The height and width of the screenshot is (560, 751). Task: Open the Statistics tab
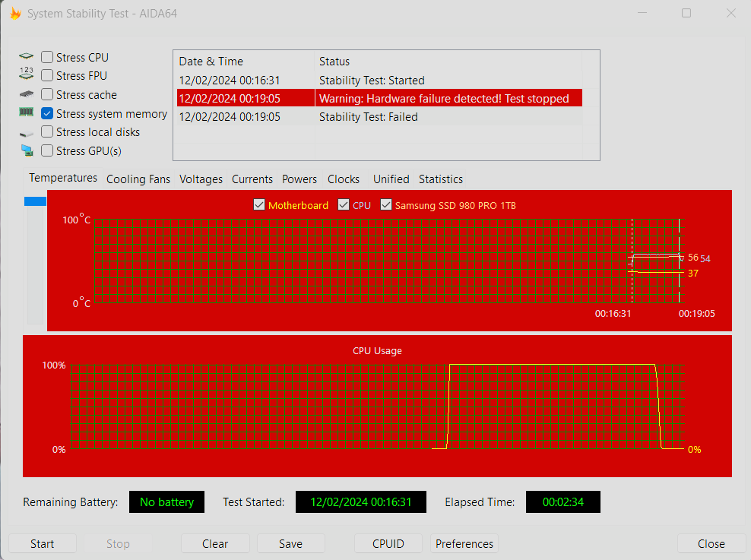(441, 179)
